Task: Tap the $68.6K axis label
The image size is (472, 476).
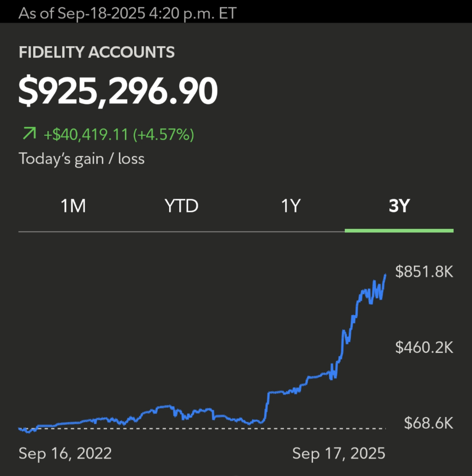Action: (x=428, y=423)
